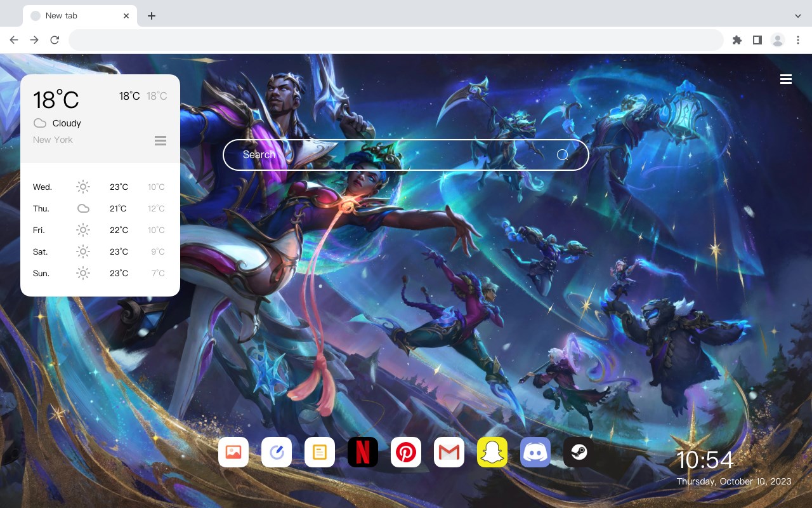The image size is (812, 508).
Task: Open the image gallery shortcut icon
Action: coord(233,452)
